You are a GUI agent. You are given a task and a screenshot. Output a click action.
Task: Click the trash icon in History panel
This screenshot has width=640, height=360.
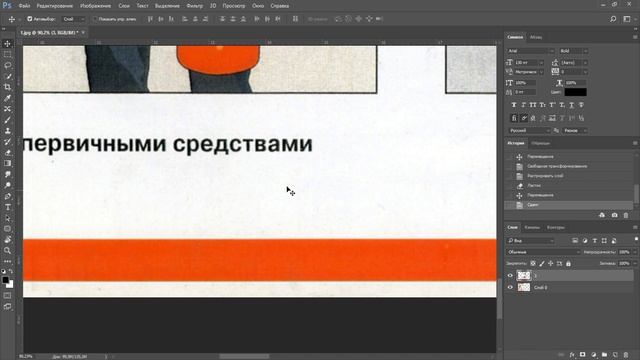[626, 215]
